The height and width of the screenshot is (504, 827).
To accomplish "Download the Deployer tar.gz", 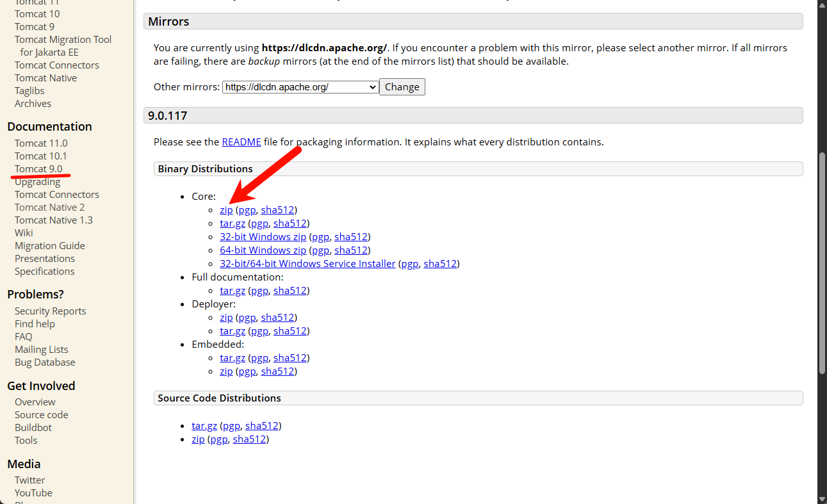I will [233, 331].
